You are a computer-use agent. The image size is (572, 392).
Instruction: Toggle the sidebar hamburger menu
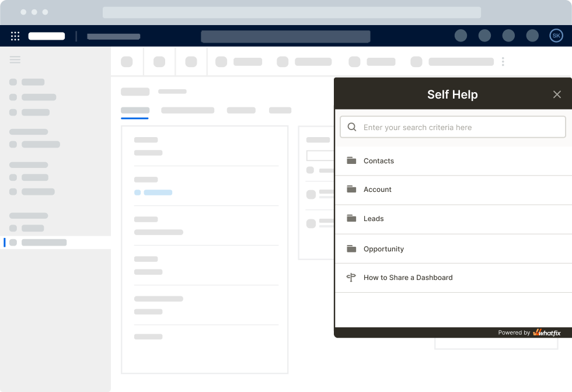[x=15, y=60]
